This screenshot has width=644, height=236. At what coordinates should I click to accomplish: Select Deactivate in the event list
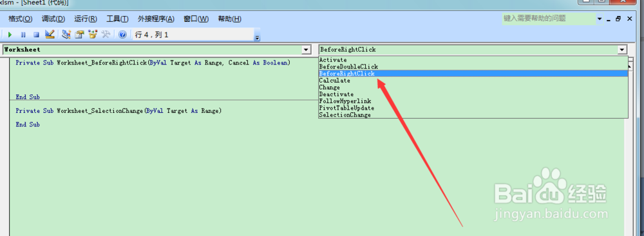click(x=473, y=94)
